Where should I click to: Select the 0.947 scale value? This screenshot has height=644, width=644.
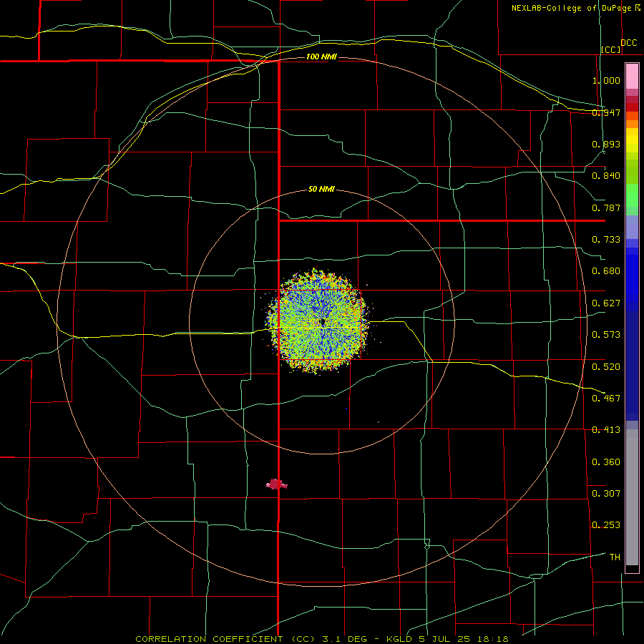click(x=606, y=112)
